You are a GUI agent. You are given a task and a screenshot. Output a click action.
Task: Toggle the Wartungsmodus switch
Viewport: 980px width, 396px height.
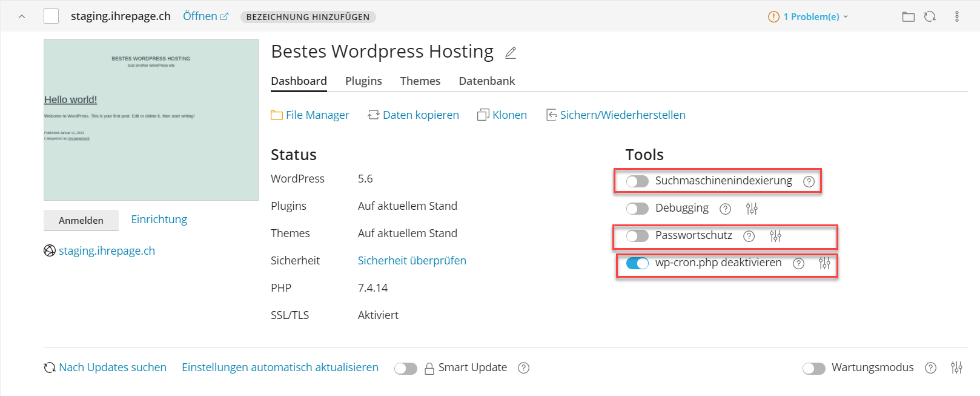tap(813, 369)
